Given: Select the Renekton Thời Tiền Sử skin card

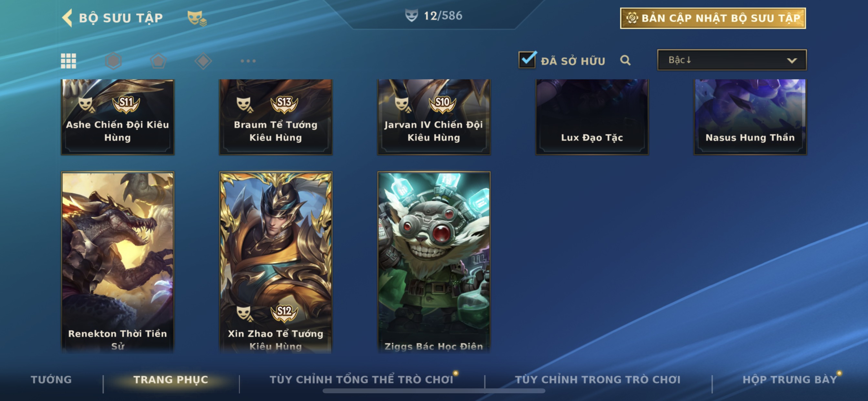Looking at the screenshot, I should tap(118, 262).
